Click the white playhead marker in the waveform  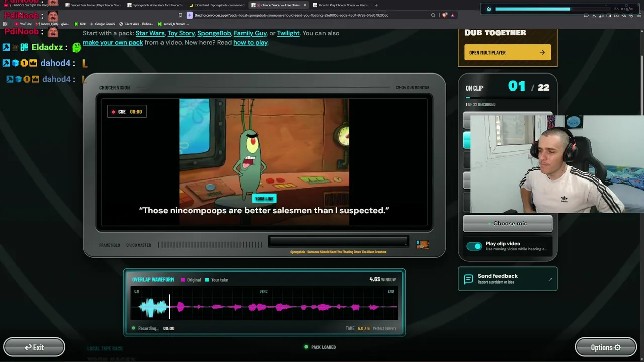(170, 306)
